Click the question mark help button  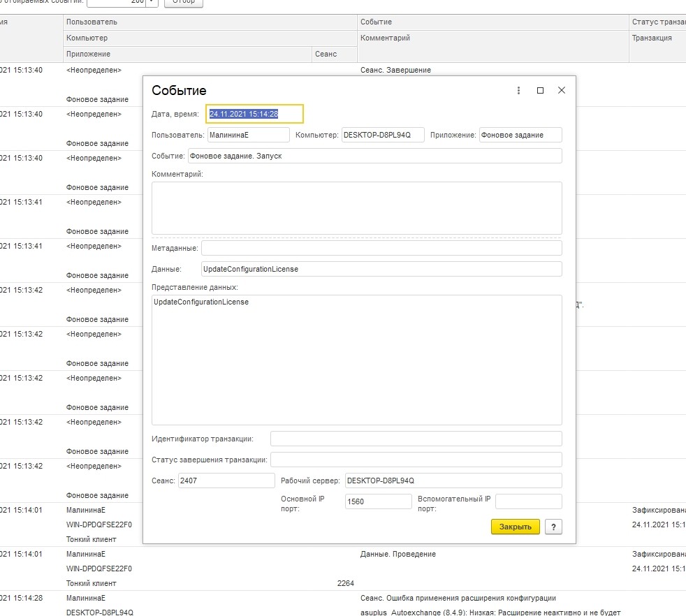click(553, 527)
